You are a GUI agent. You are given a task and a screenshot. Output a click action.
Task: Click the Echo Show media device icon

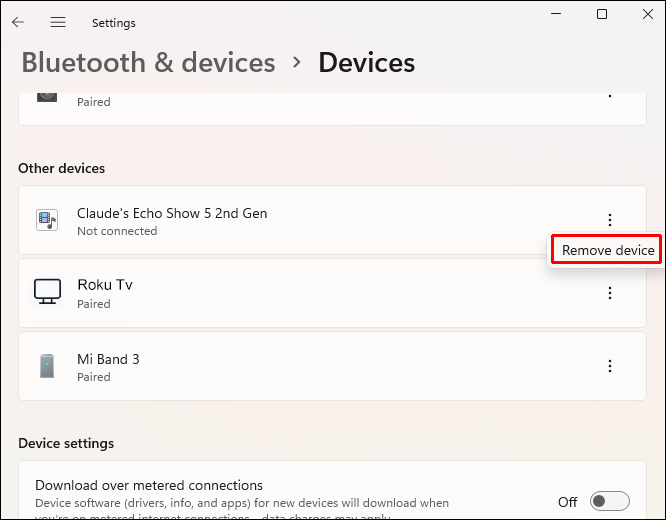pos(47,220)
